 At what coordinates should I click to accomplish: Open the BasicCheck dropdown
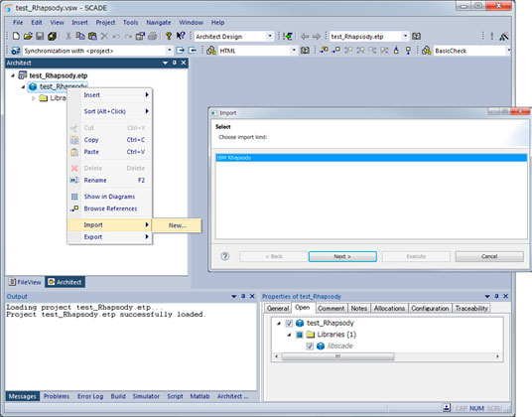(x=508, y=51)
